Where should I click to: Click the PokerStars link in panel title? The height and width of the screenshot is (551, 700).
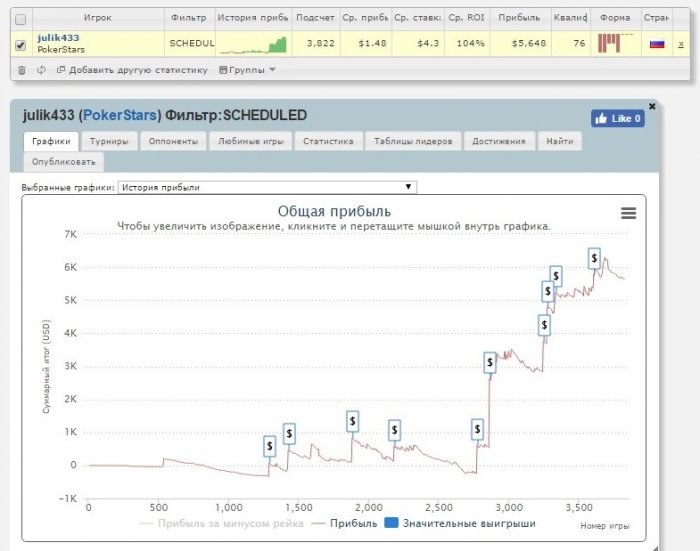point(120,115)
